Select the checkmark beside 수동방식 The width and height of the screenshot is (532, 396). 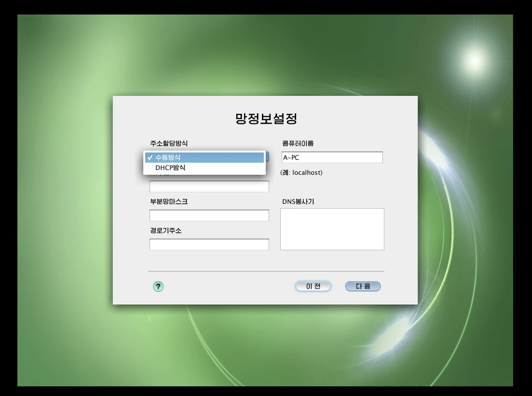(x=151, y=156)
